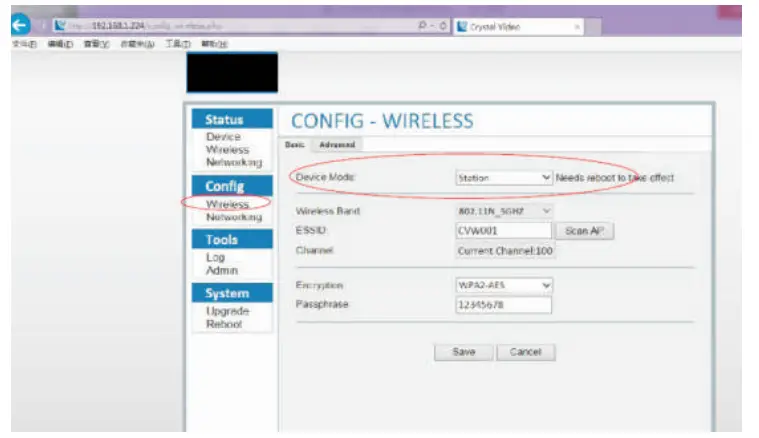
Task: Open the Log page
Action: [x=215, y=257]
